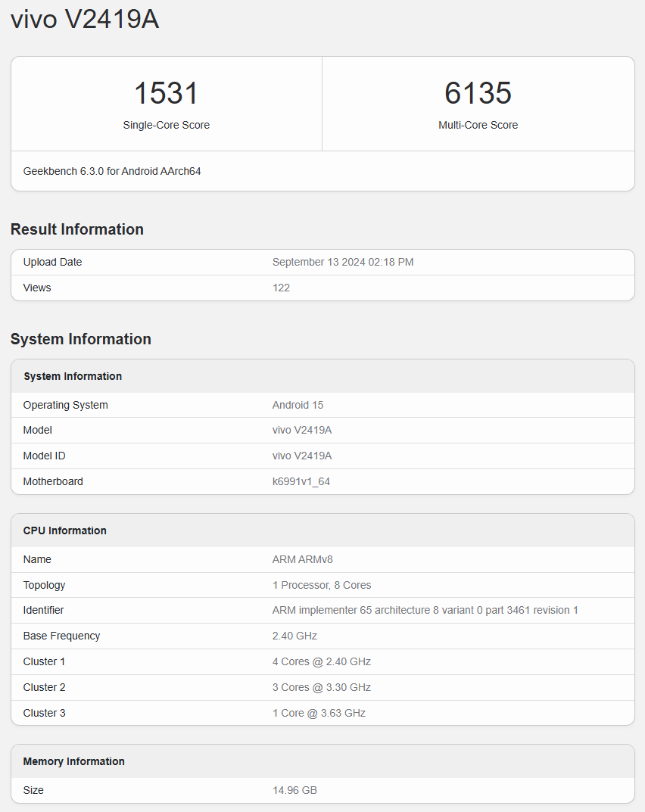Click the CPU Information table header

point(65,530)
